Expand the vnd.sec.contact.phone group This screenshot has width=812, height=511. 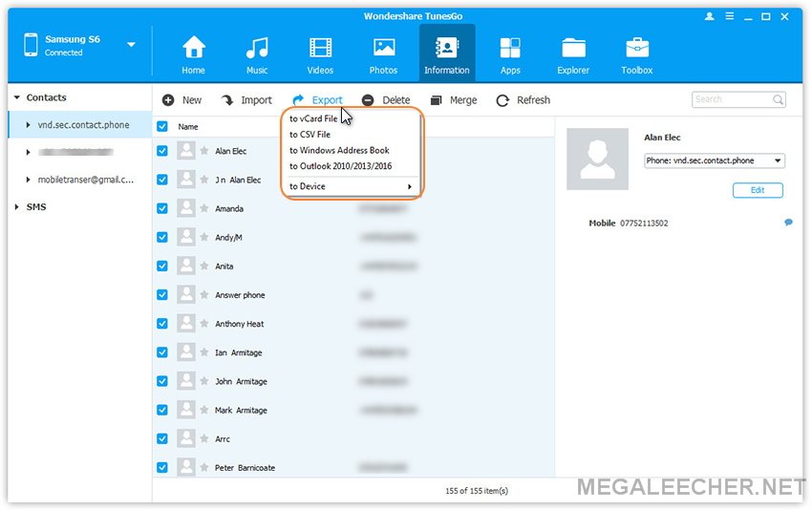(28, 125)
